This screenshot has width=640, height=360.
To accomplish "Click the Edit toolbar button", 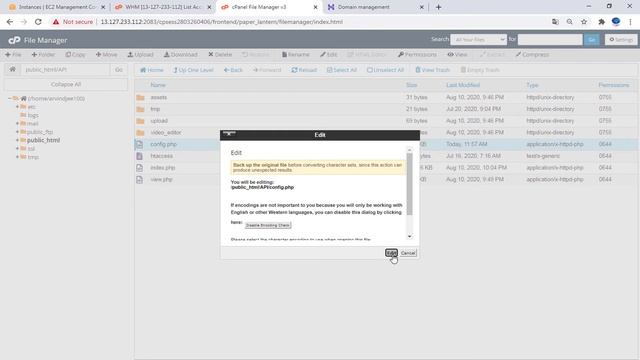I will [x=329, y=55].
